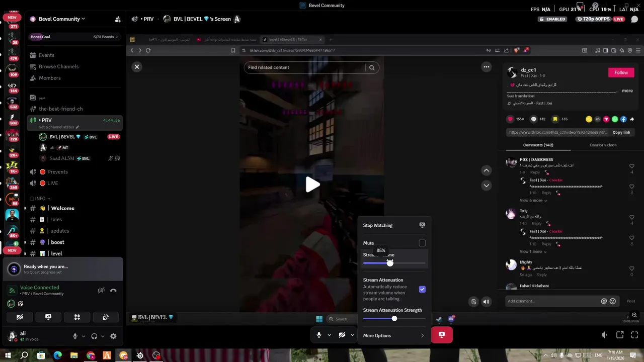Bookmark the TikTok video
This screenshot has width=644, height=362.
click(555, 119)
